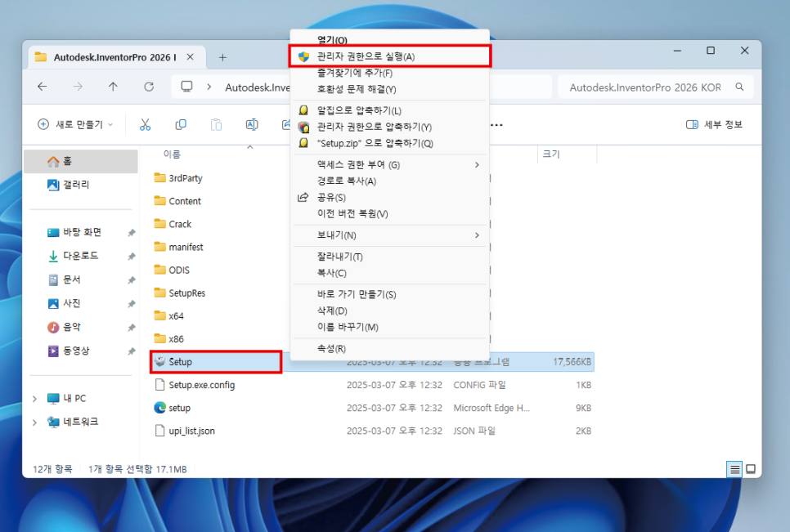Click the Cut scissors icon in toolbar
Image resolution: width=790 pixels, height=532 pixels.
145,124
